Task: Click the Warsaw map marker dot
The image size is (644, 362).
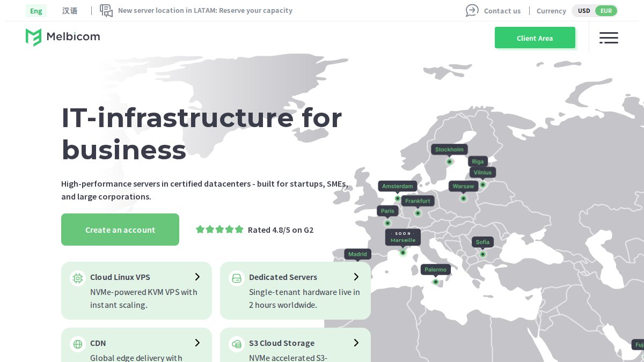Action: coord(464,198)
